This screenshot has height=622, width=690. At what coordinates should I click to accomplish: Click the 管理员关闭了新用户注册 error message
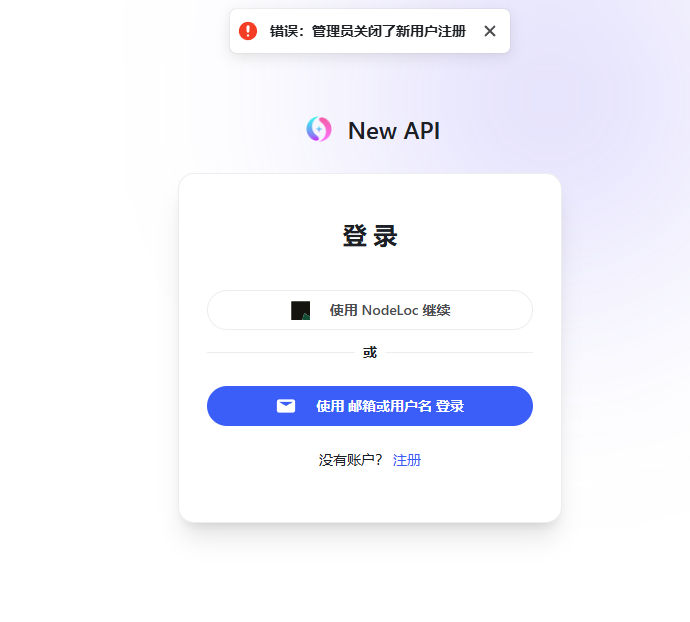point(389,31)
